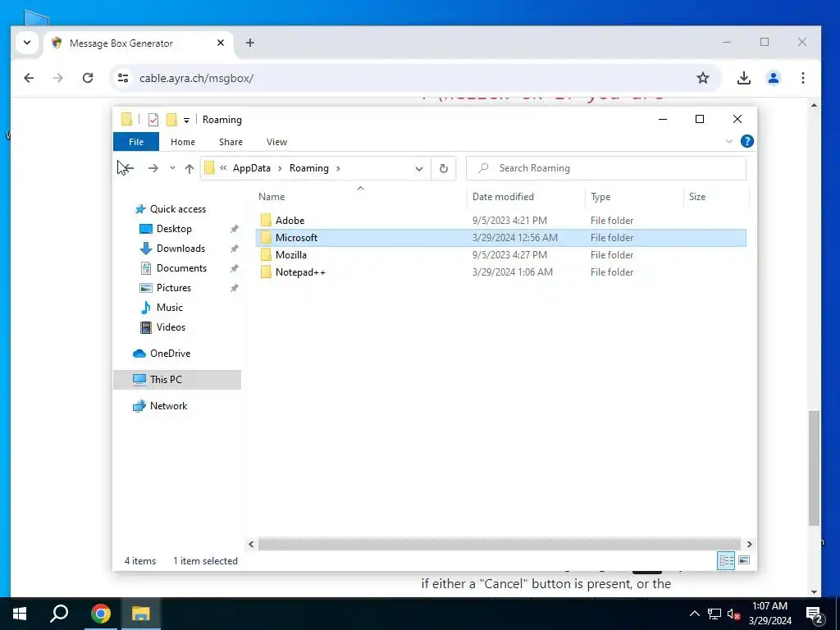Open Music in the sidebar
The height and width of the screenshot is (630, 840).
click(x=169, y=308)
